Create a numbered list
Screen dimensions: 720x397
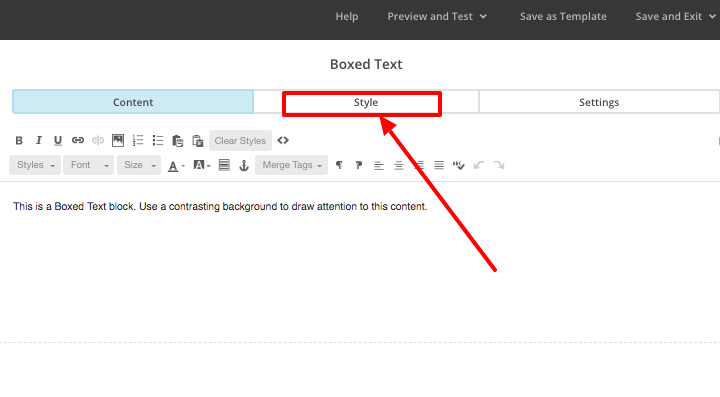(138, 140)
